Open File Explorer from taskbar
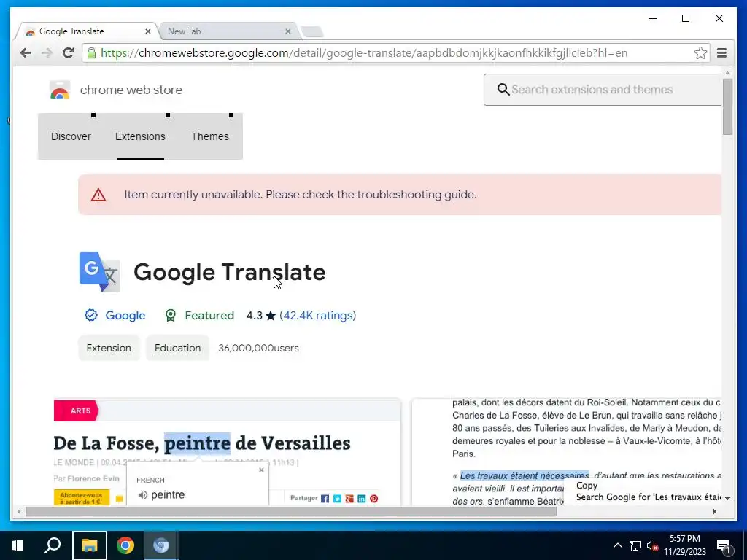The width and height of the screenshot is (747, 560). tap(89, 545)
